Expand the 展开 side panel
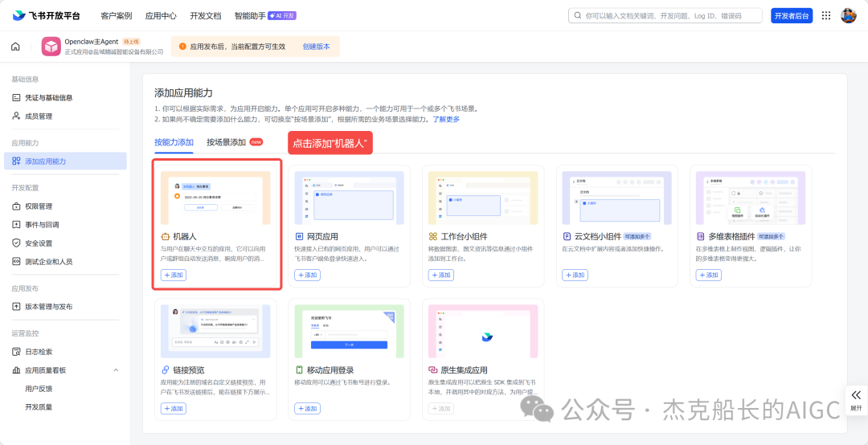This screenshot has width=868, height=445. point(857,400)
